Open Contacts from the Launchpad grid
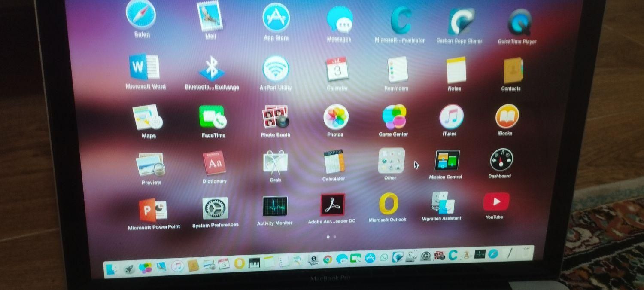 [x=513, y=71]
